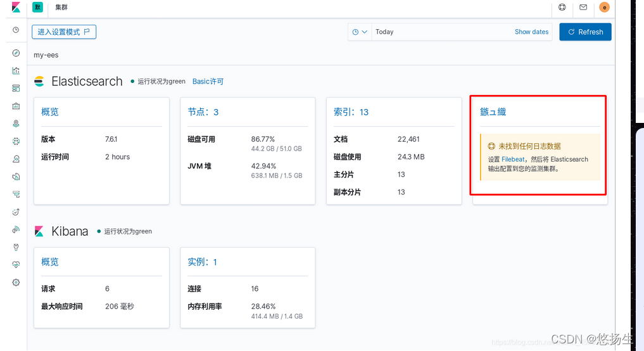The width and height of the screenshot is (644, 351).
Task: Open the Kibana home logo
Action: point(16,7)
